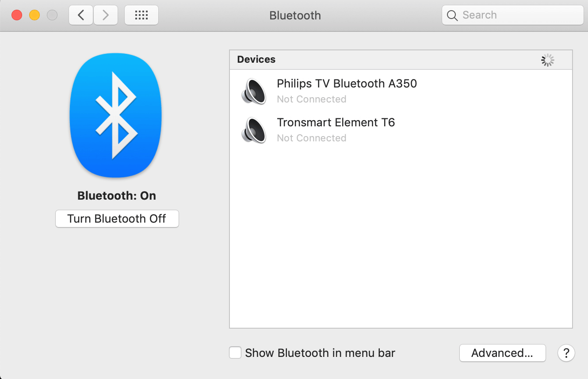Screen dimensions: 588x379
Task: Close the Bluetooth preferences window
Action: click(x=17, y=15)
